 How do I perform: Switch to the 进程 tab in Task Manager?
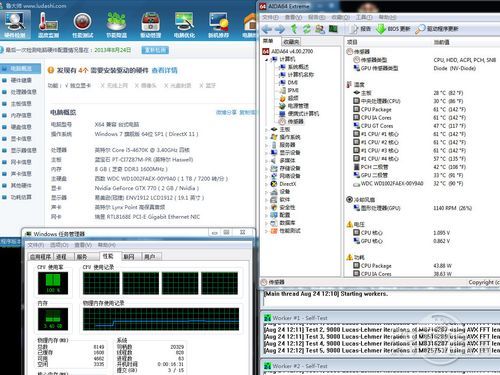[62, 257]
